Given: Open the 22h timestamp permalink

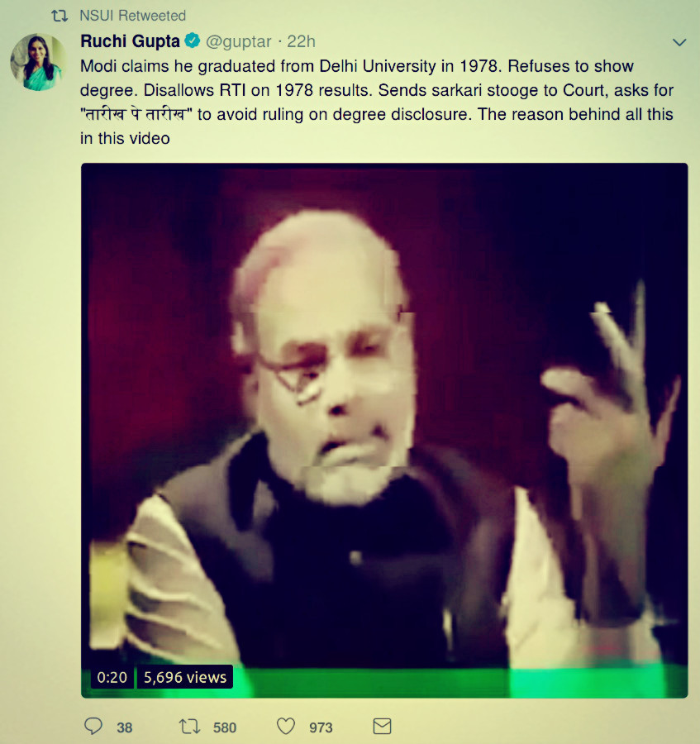Looking at the screenshot, I should pos(301,42).
